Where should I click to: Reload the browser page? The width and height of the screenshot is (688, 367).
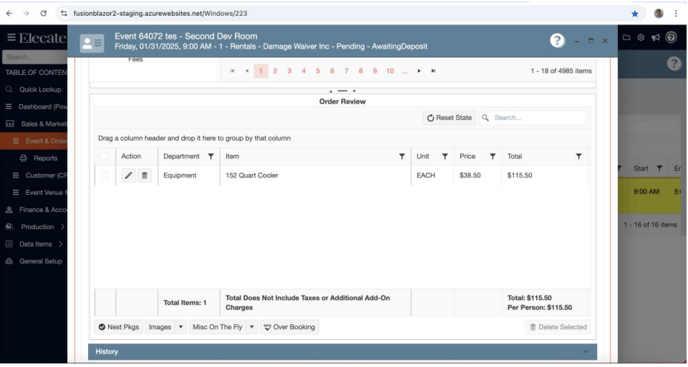[x=43, y=14]
